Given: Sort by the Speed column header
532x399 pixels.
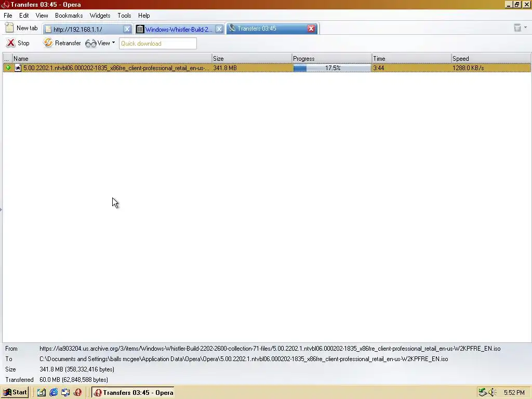Looking at the screenshot, I should point(491,58).
